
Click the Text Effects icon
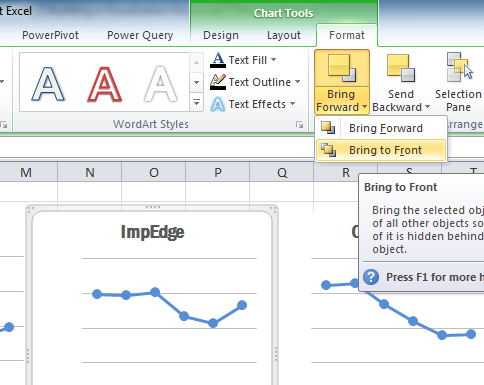point(218,104)
